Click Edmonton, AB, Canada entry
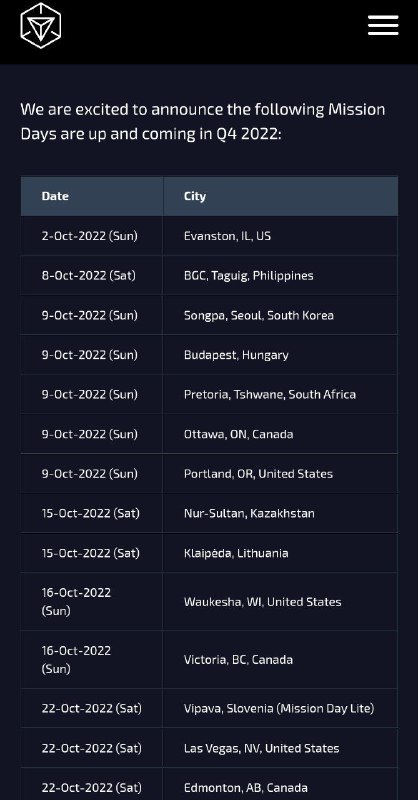 click(245, 788)
